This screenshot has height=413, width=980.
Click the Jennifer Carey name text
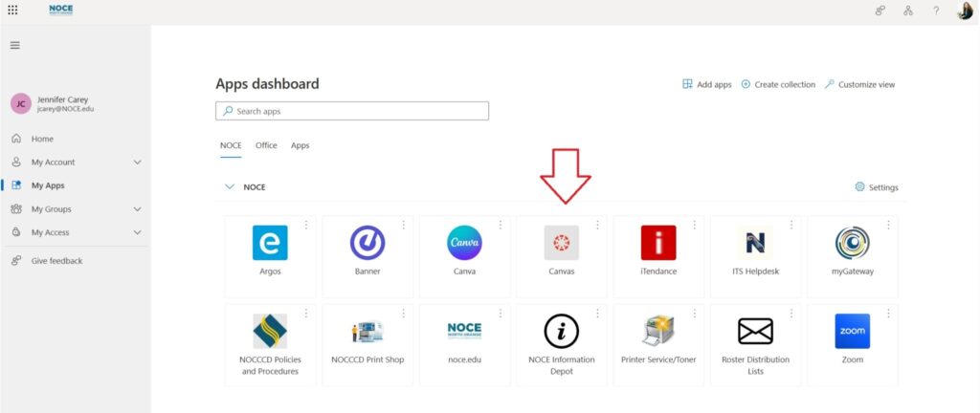click(62, 99)
